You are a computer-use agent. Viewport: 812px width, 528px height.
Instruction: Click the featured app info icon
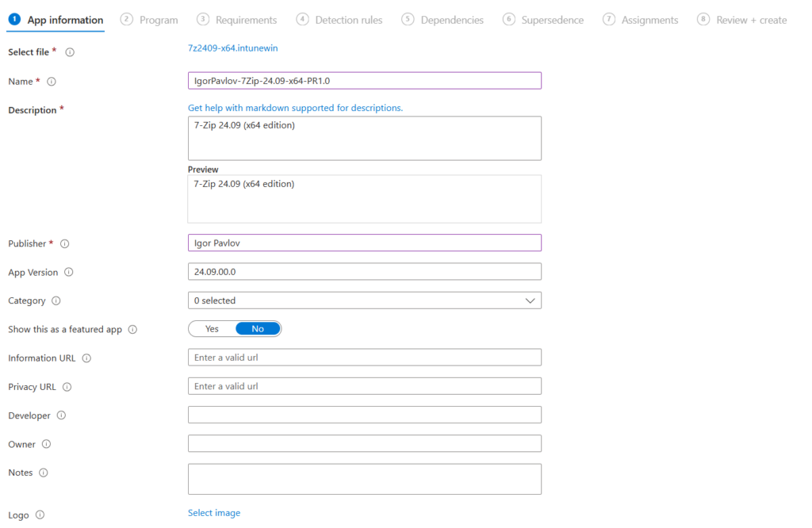(133, 329)
